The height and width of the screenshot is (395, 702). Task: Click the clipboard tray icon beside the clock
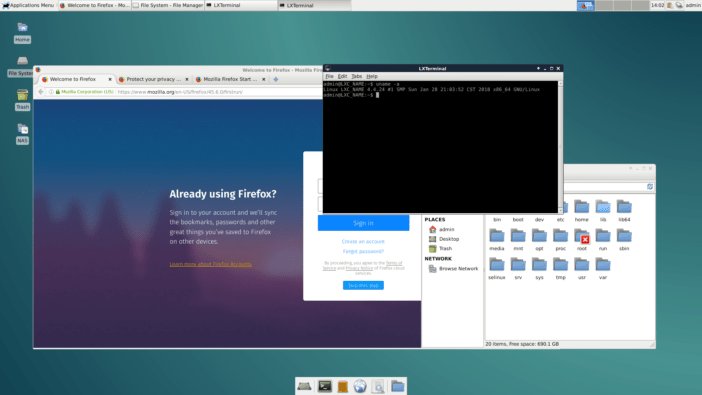(x=670, y=5)
